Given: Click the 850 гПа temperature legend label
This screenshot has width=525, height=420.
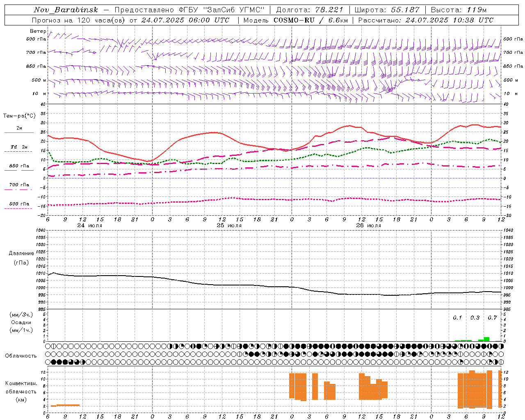Looking at the screenshot, I should pyautogui.click(x=19, y=166).
